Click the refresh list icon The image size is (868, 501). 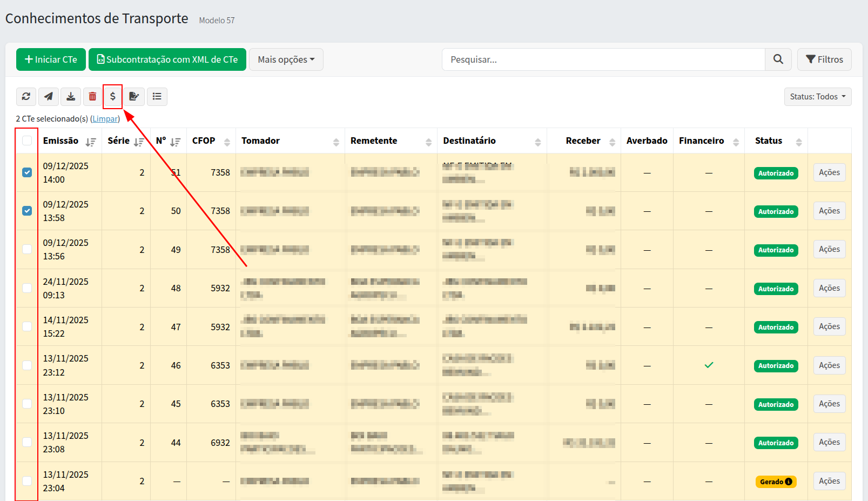[26, 97]
